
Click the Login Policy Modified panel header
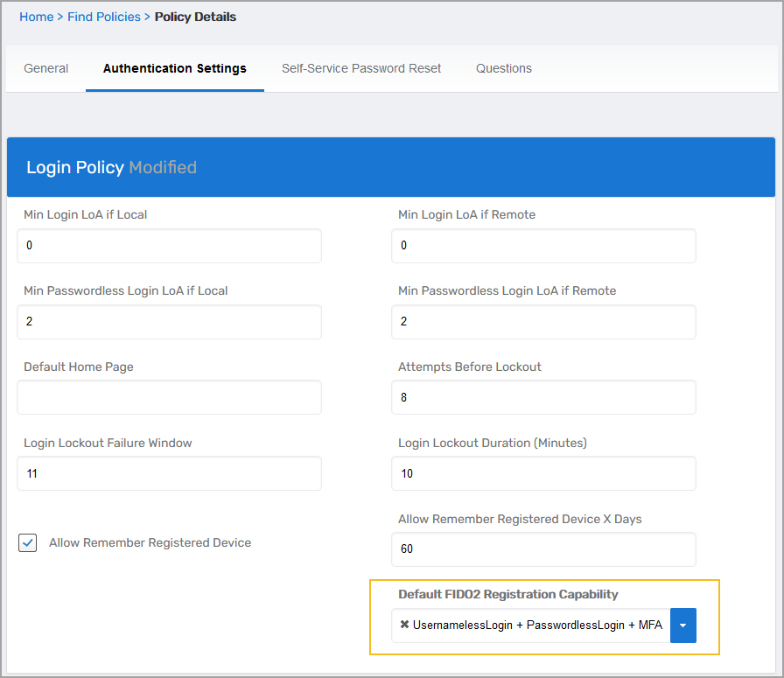click(390, 167)
